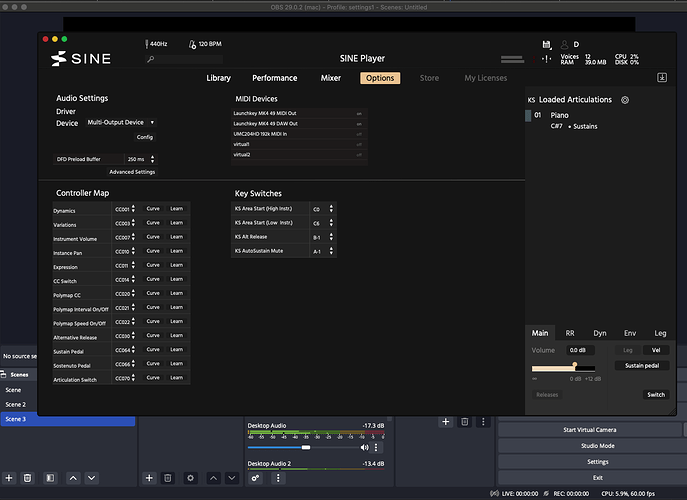Toggle Launchkey MK4 49 MIDI Out device
The width and height of the screenshot is (687, 500).
click(359, 113)
